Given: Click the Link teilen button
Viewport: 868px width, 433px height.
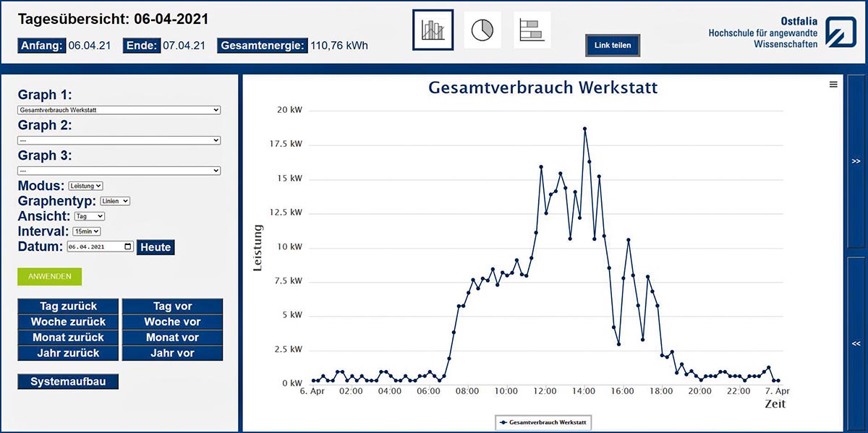Looking at the screenshot, I should tap(613, 45).
